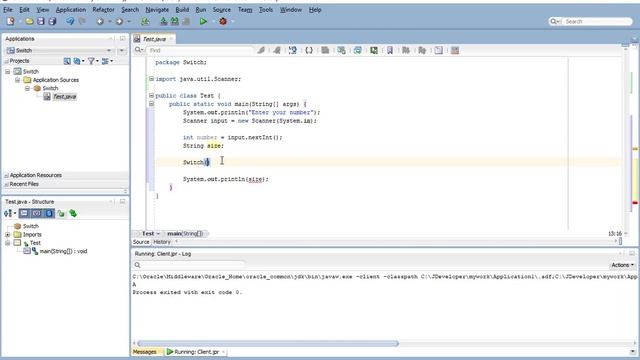Select main(String[]) : void in Structure
The width and height of the screenshot is (640, 360).
coord(63,251)
